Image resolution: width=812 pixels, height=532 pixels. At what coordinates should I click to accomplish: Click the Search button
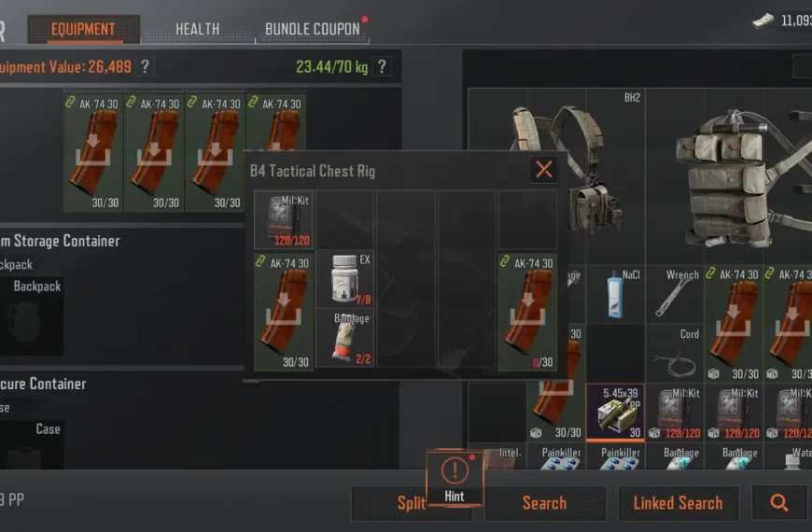tap(545, 503)
